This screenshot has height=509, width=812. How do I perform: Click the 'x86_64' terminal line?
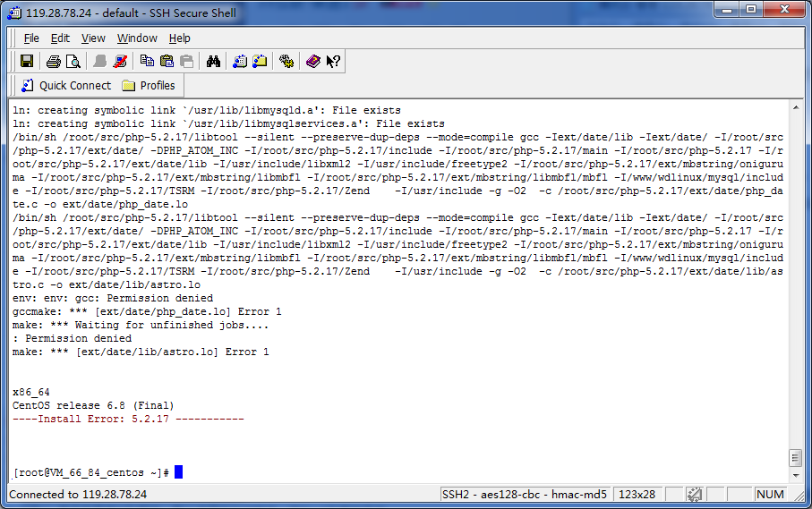click(31, 392)
